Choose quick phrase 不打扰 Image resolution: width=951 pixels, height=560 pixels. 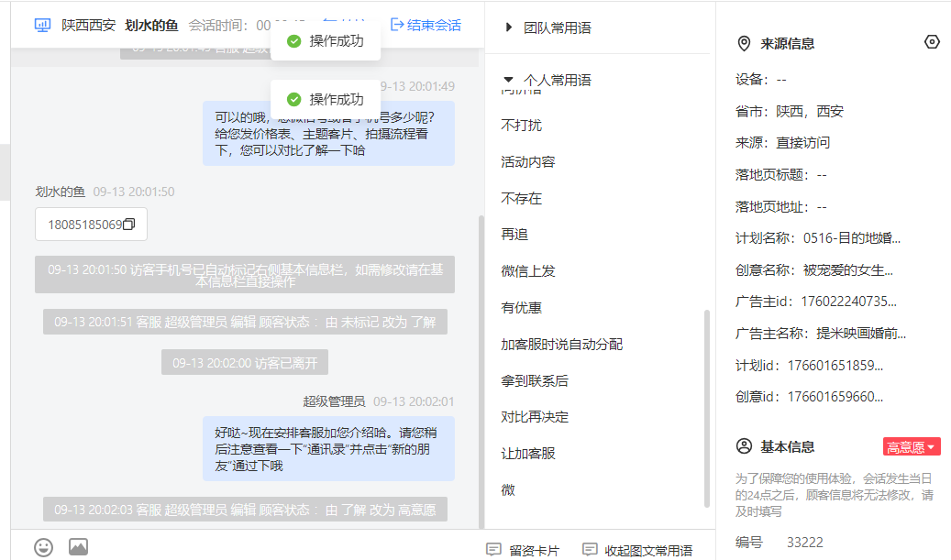(522, 125)
